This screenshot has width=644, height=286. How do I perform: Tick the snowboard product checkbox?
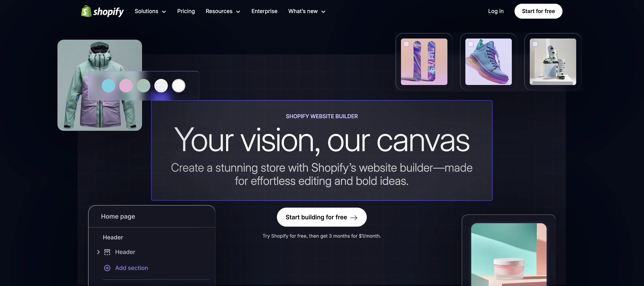click(x=407, y=44)
